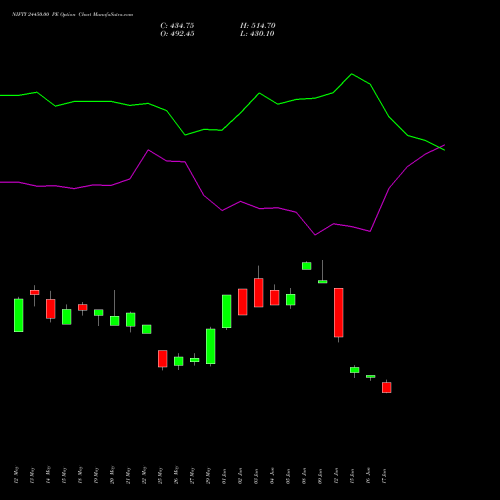Click the red candle for 25 May
The image size is (500, 500).
[163, 359]
